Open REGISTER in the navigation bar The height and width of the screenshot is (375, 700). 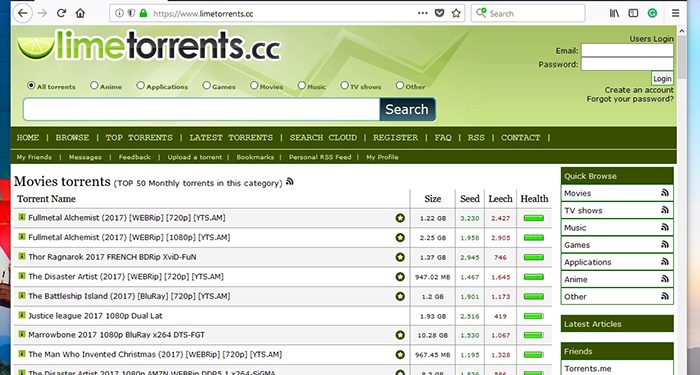click(x=396, y=138)
